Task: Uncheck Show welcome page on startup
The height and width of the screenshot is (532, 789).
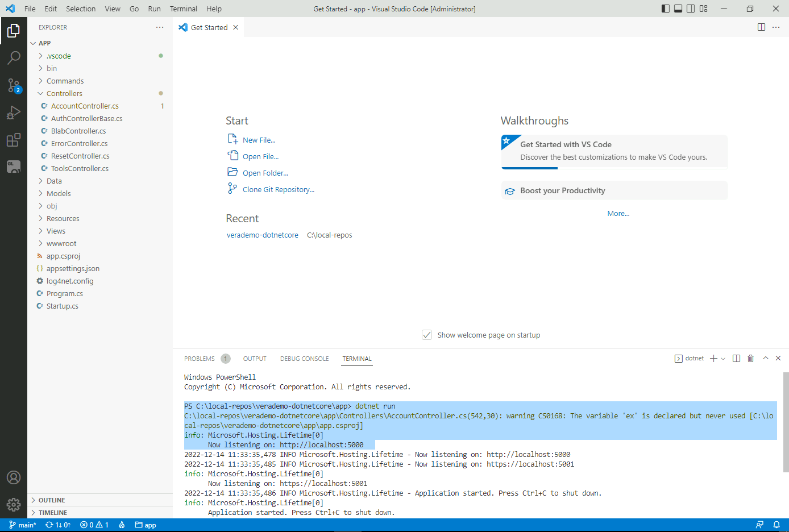Action: pyautogui.click(x=427, y=335)
